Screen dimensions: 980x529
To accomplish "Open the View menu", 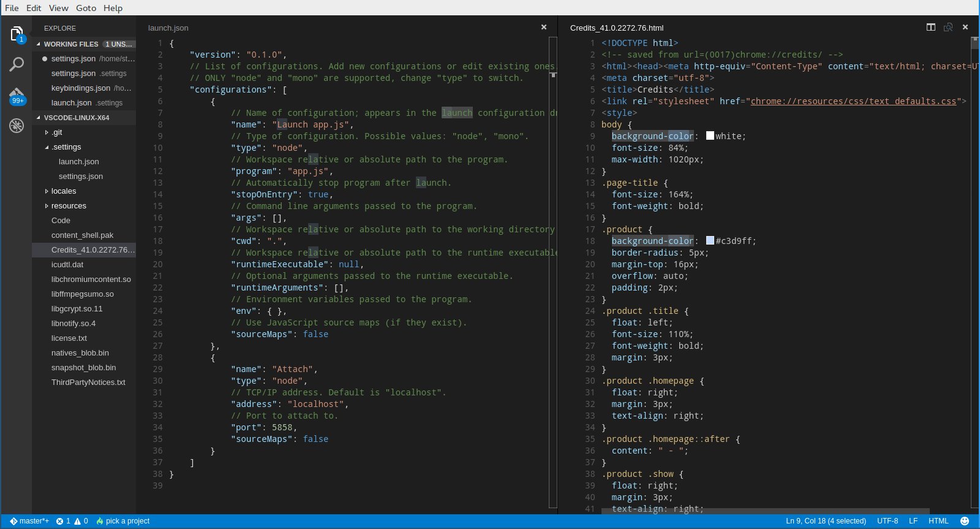I will tap(59, 8).
